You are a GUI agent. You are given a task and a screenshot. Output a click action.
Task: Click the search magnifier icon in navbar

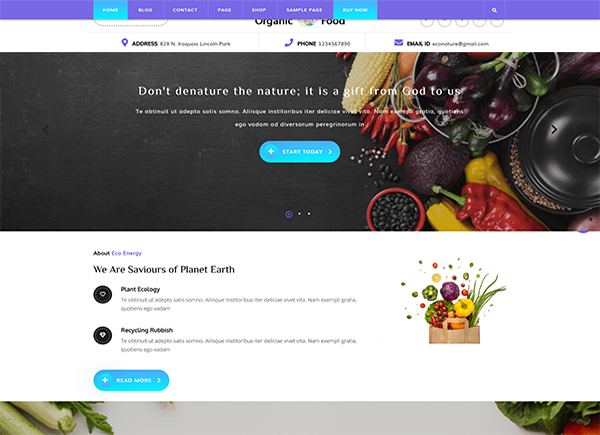click(x=494, y=10)
